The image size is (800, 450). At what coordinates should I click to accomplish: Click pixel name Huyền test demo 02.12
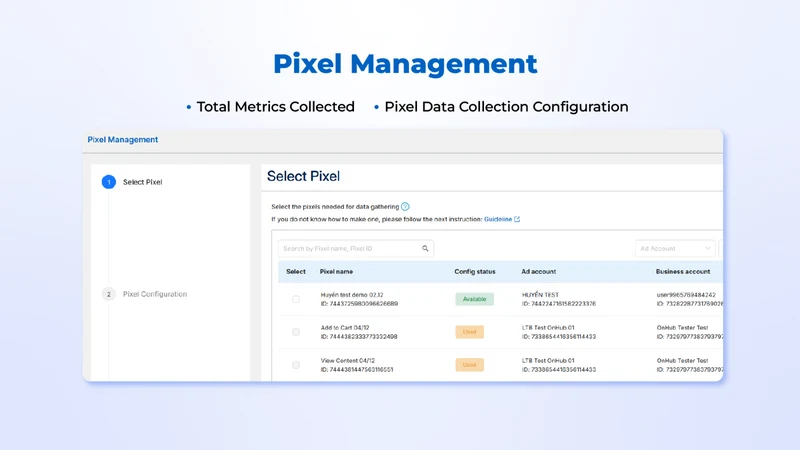point(352,295)
